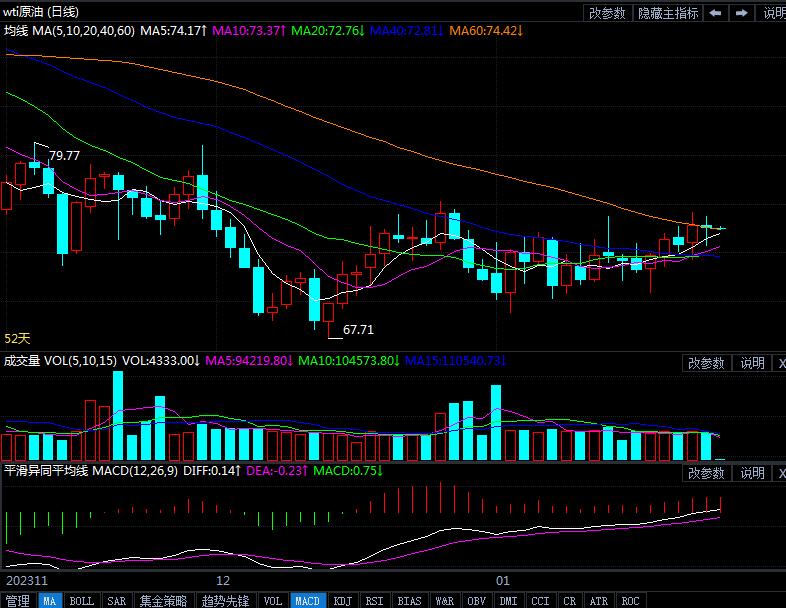This screenshot has width=786, height=608.
Task: Select the KDJ indicator tab
Action: tap(343, 601)
